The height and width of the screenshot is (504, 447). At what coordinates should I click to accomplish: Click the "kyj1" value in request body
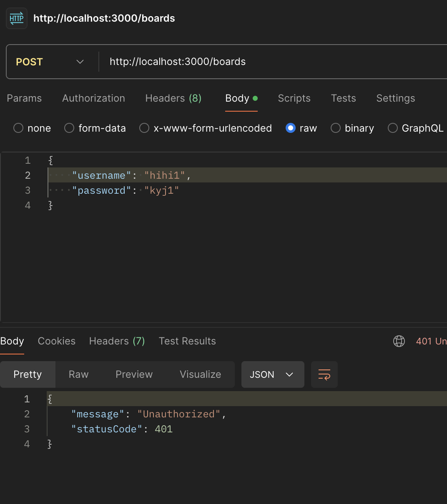point(162,190)
